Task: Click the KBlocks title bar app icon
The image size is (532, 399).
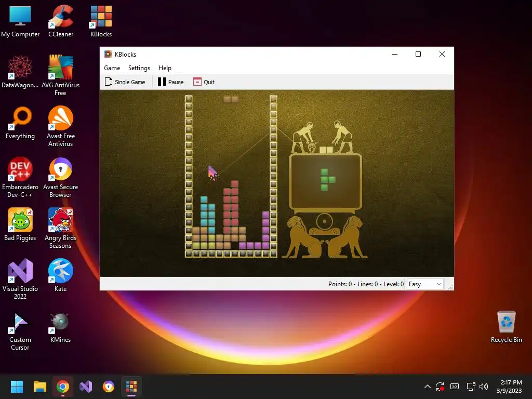Action: click(108, 54)
